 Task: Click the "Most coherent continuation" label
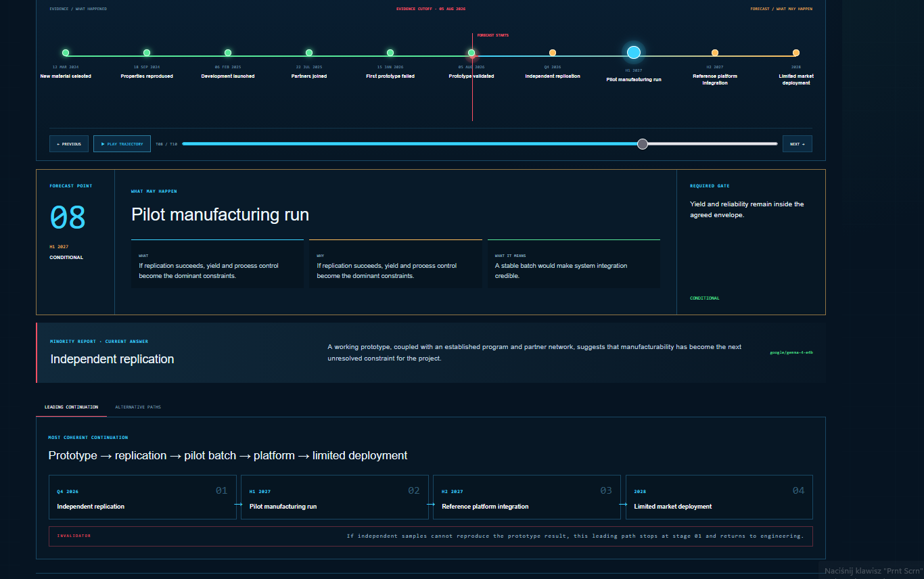[88, 438]
